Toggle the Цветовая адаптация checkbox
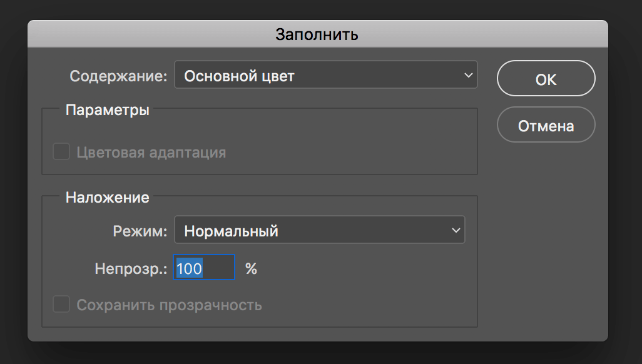This screenshot has height=364, width=642. 61,152
